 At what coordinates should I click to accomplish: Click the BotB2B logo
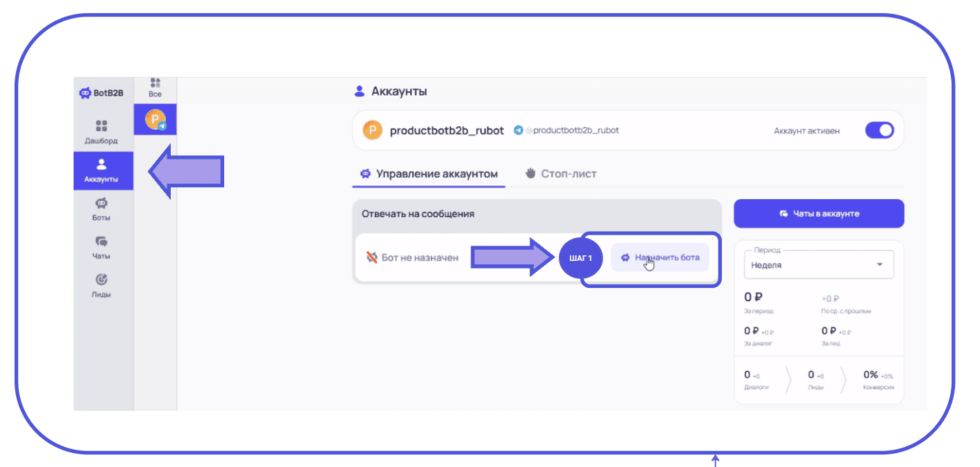tap(102, 92)
